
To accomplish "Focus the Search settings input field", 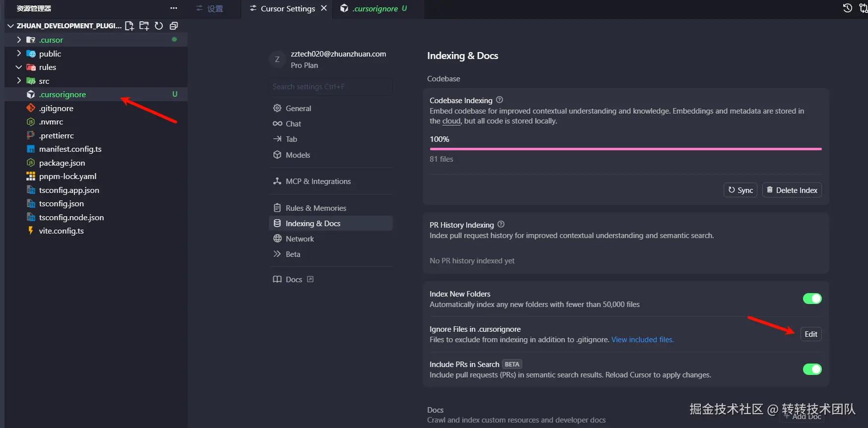I will [330, 87].
